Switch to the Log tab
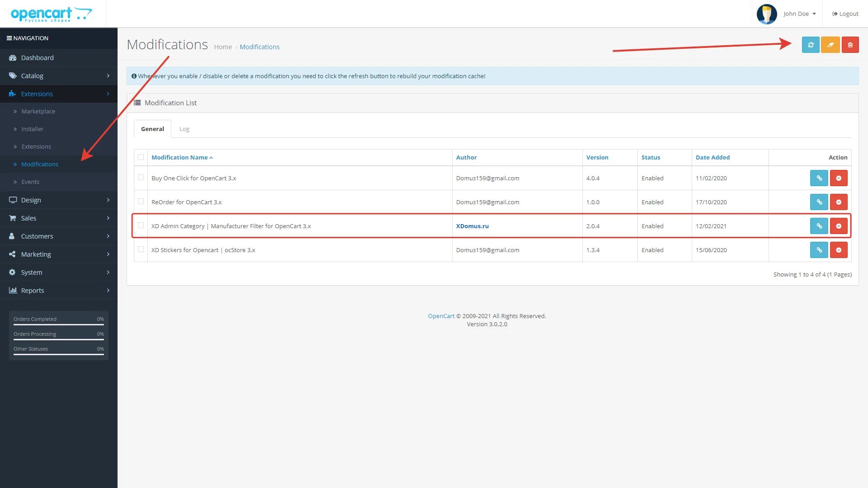Image resolution: width=868 pixels, height=488 pixels. point(184,129)
